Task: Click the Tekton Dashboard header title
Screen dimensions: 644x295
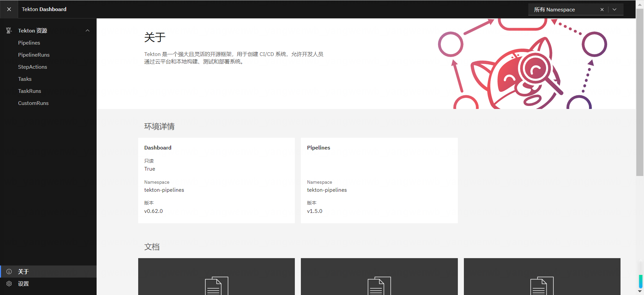Action: pyautogui.click(x=44, y=9)
